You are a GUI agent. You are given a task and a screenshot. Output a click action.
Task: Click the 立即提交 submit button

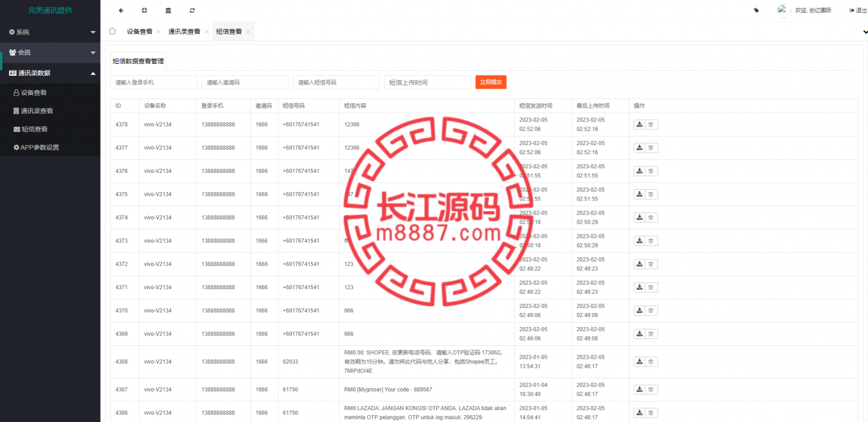(x=491, y=82)
